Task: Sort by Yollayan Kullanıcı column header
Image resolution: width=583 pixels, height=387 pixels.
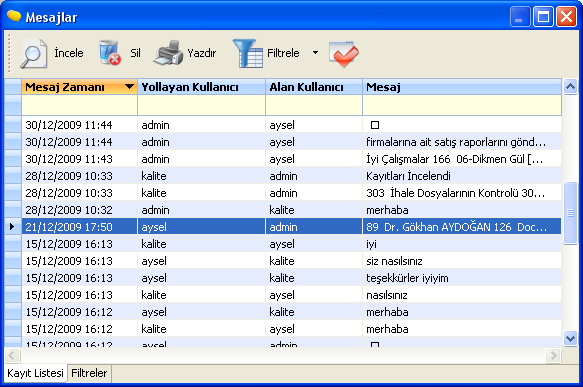Action: click(x=201, y=87)
